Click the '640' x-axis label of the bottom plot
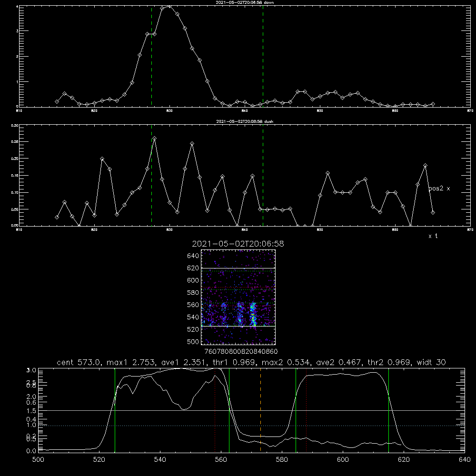 click(465, 460)
